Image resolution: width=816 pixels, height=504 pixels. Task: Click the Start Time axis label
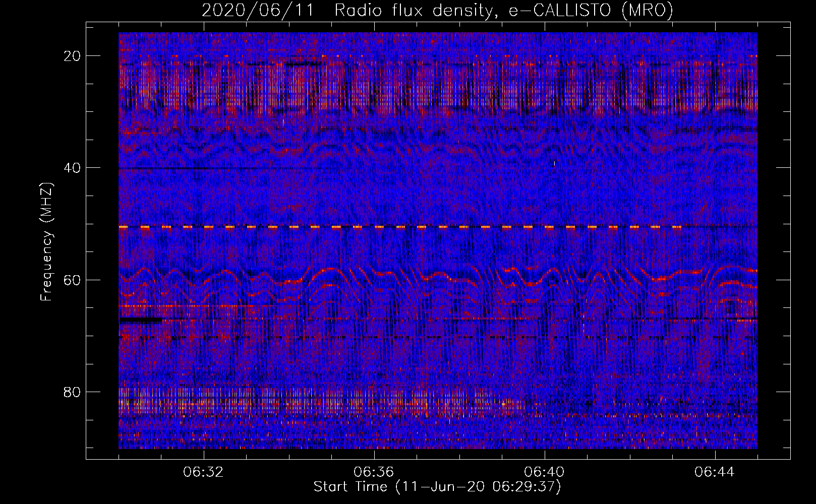click(x=437, y=487)
